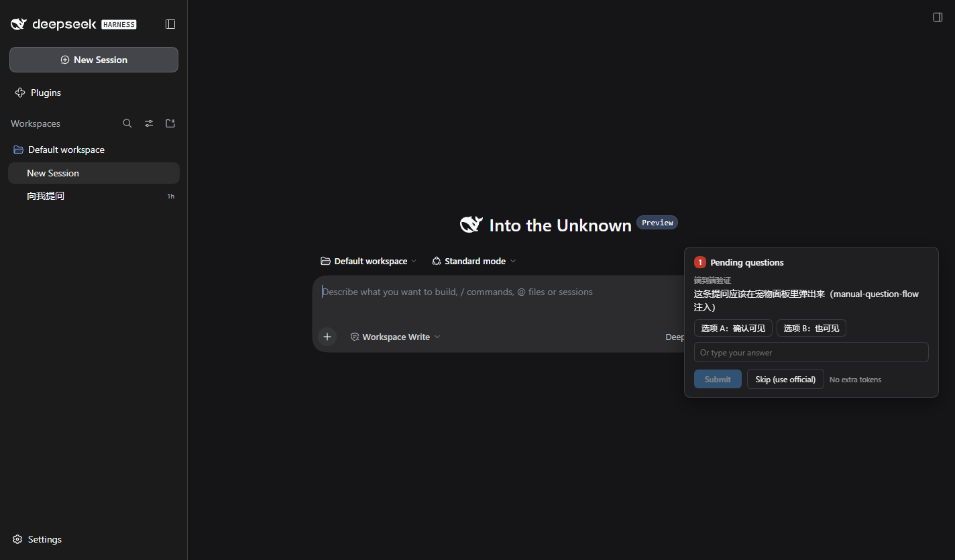Click the HARNESS label

point(119,25)
